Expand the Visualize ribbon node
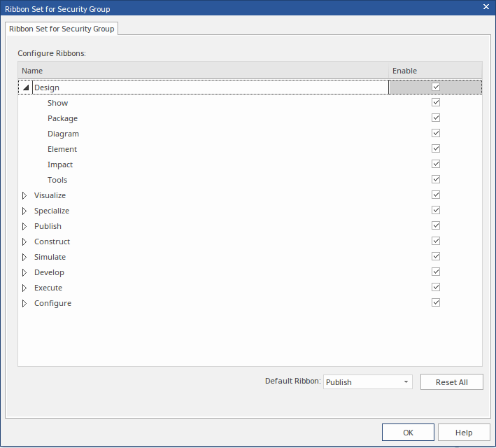This screenshot has width=496, height=448. point(25,195)
